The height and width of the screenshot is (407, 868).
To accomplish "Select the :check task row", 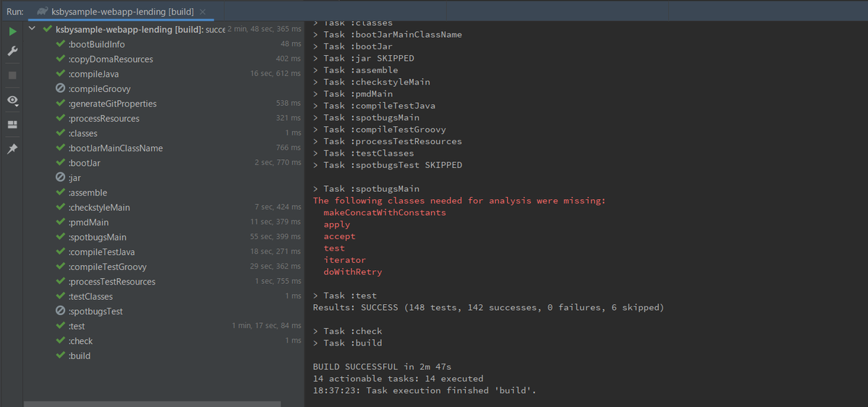I will tap(163, 341).
